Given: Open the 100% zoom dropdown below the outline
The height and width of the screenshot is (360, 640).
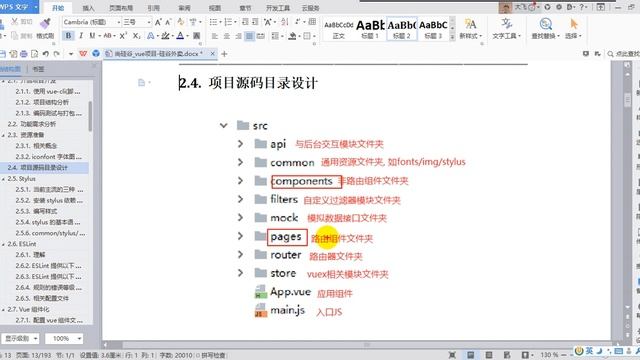Looking at the screenshot, I should click(64, 338).
